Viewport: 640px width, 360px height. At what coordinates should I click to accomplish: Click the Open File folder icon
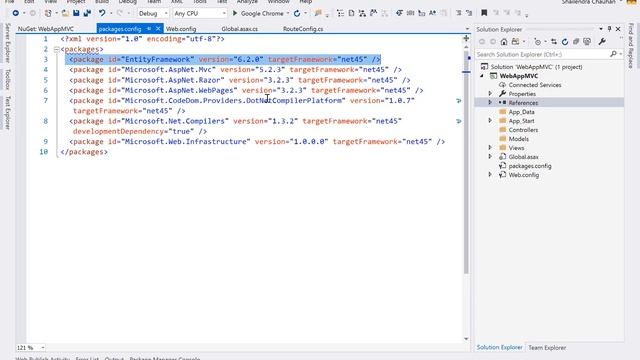65,13
